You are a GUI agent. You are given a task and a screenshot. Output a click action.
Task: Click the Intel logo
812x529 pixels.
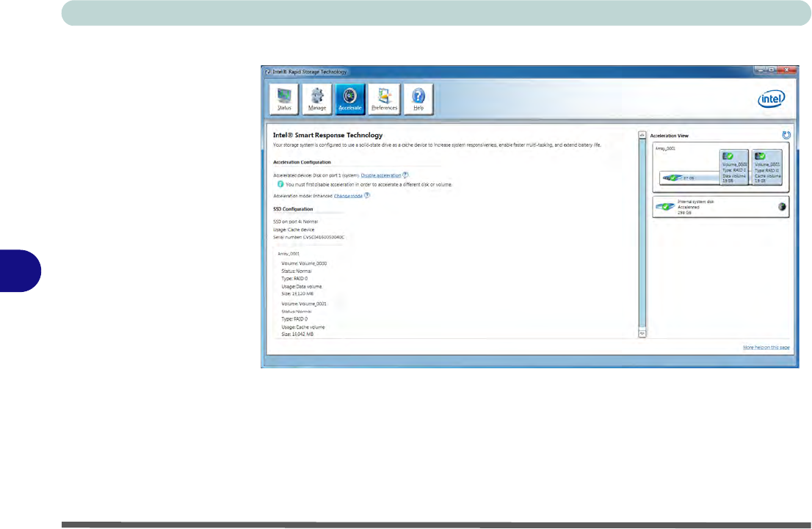click(x=772, y=99)
